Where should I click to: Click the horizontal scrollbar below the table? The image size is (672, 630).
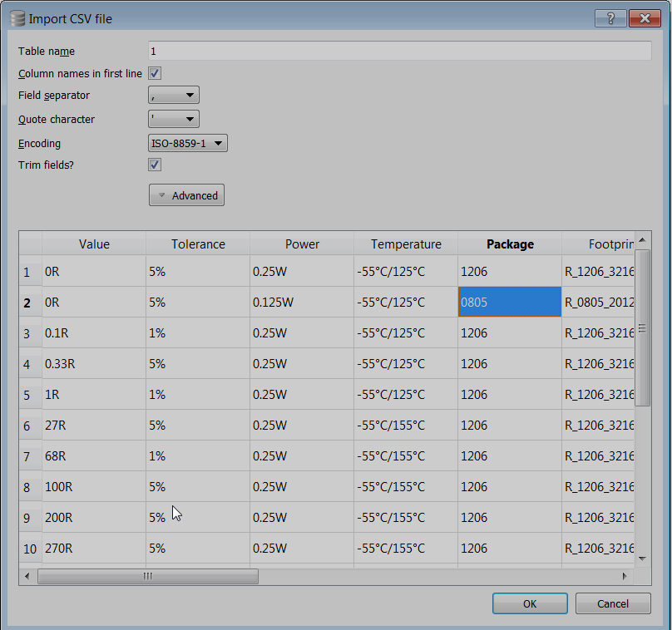148,575
